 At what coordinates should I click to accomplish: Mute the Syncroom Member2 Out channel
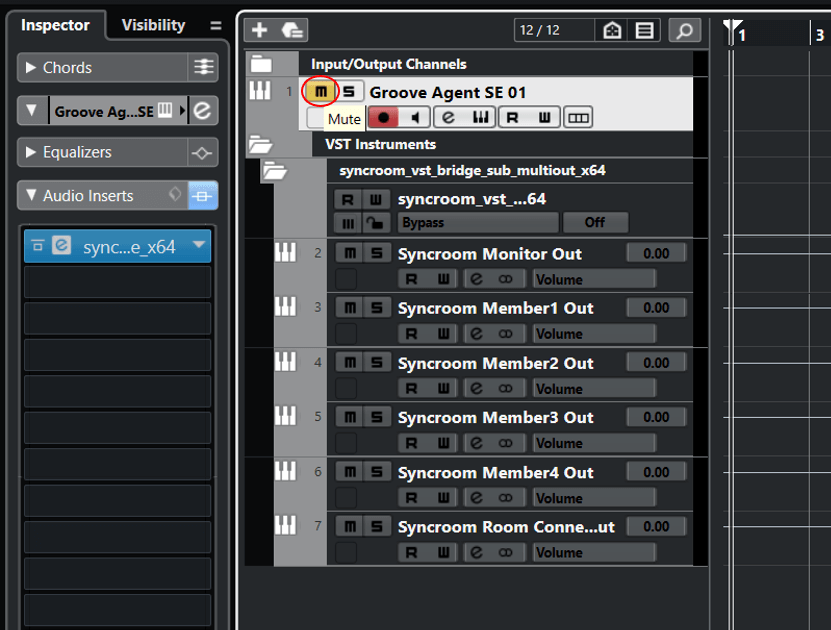point(349,363)
